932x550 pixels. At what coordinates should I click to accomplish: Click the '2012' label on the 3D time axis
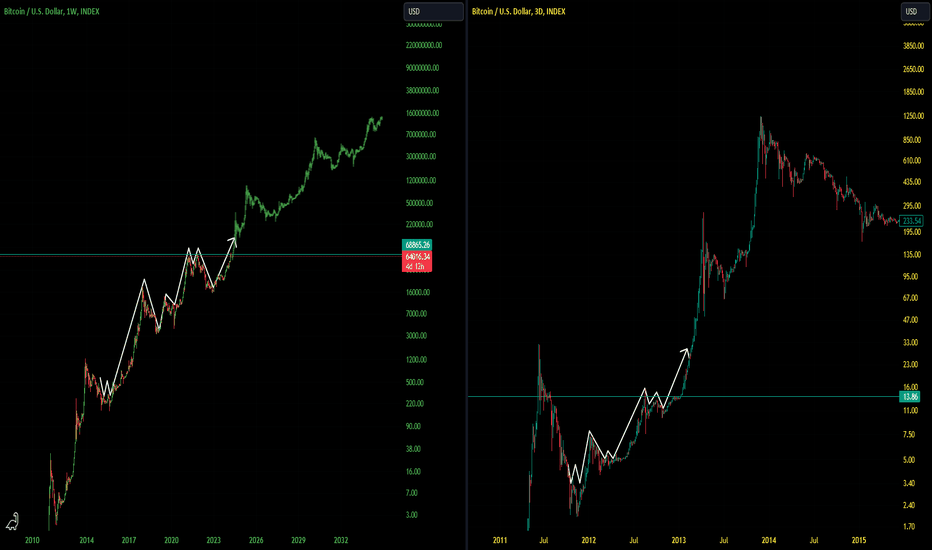588,540
